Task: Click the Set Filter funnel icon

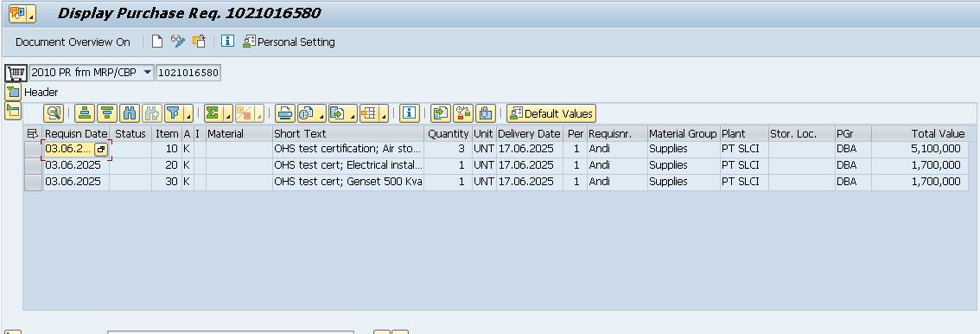Action: (174, 113)
